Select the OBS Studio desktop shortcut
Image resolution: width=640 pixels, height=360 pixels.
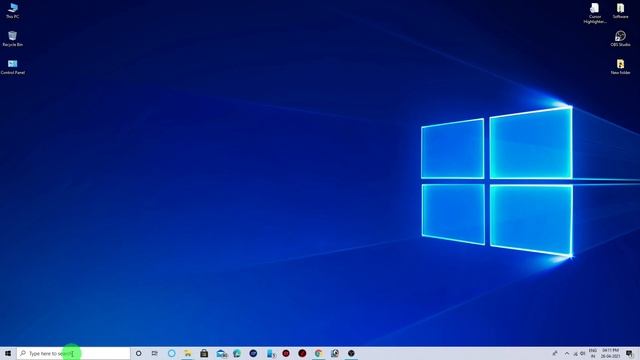pos(620,39)
